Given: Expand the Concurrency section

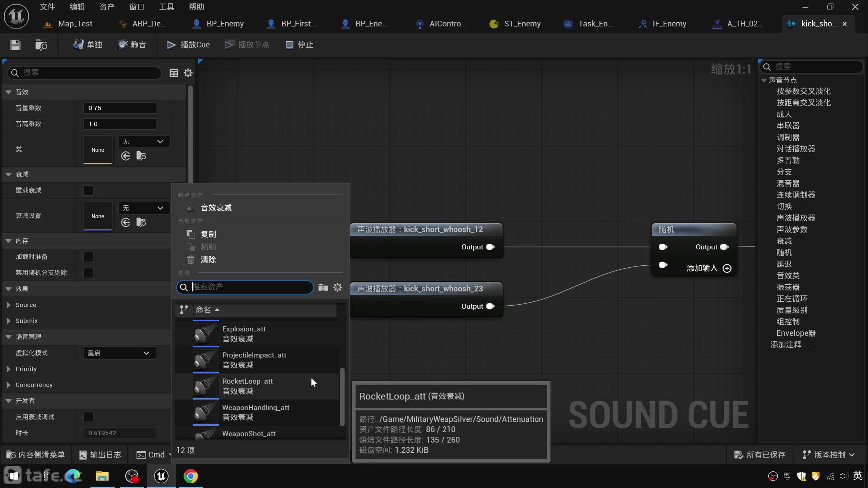Looking at the screenshot, I should point(8,385).
